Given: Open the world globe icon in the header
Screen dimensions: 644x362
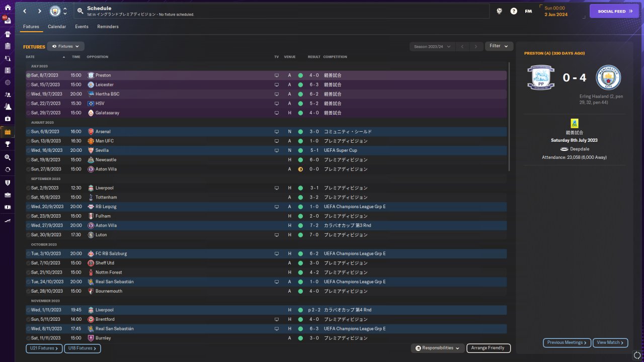Looking at the screenshot, I should [x=499, y=11].
